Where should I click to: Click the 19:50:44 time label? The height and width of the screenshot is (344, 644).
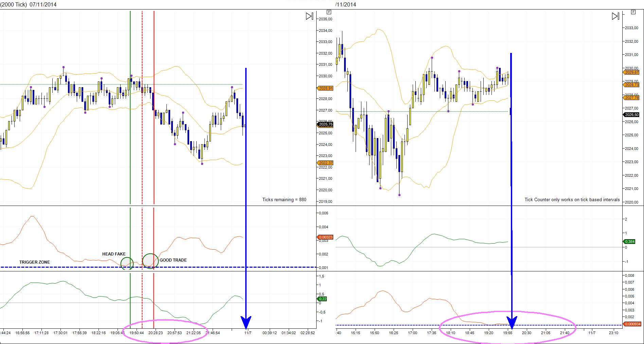pyautogui.click(x=137, y=333)
